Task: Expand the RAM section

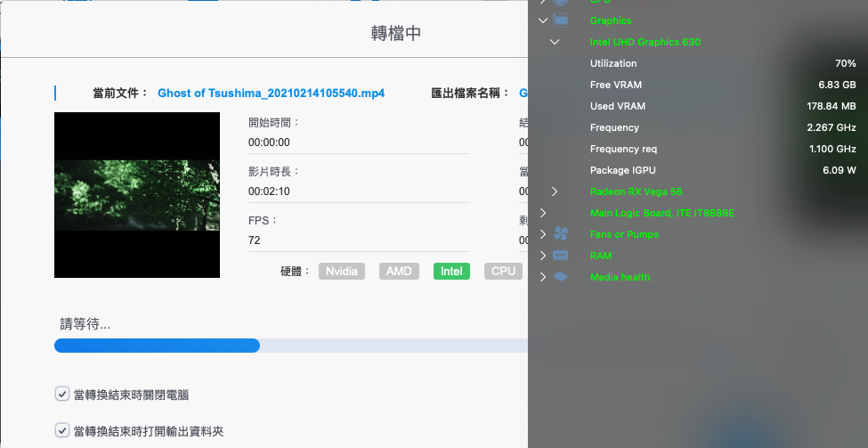Action: point(543,256)
